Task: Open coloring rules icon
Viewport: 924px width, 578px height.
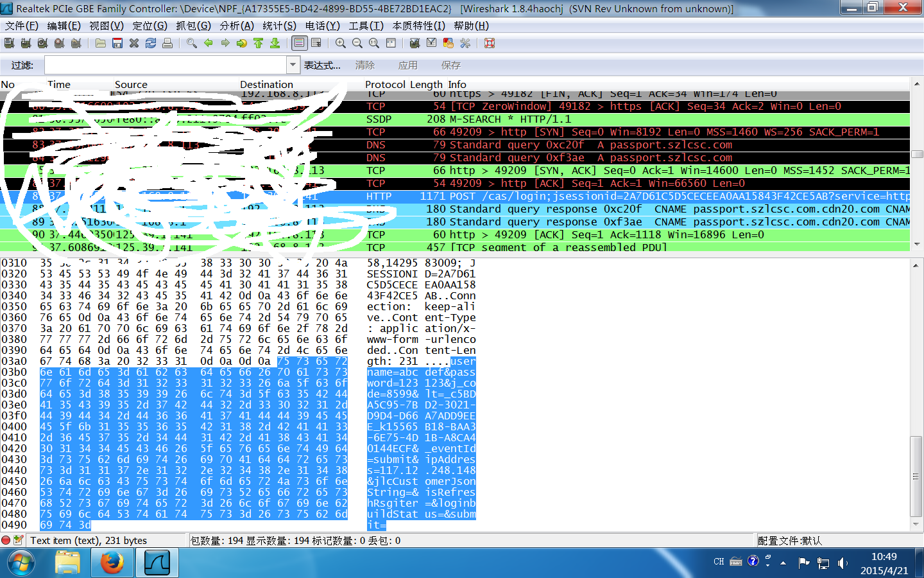Action: [x=449, y=43]
